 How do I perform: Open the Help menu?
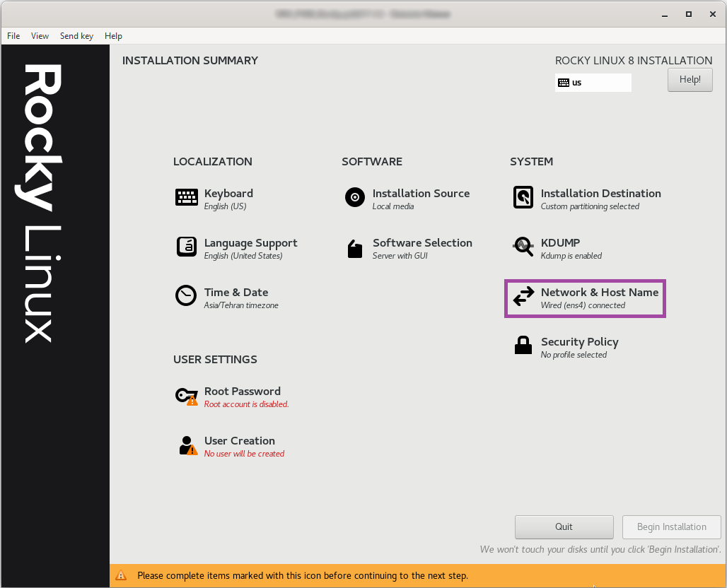click(x=113, y=35)
